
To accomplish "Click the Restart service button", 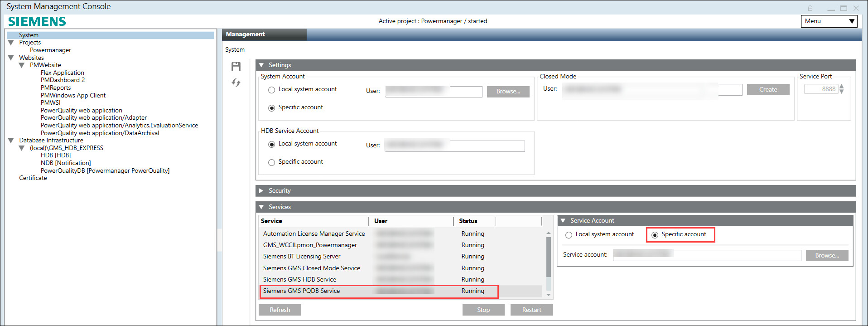I will click(531, 310).
